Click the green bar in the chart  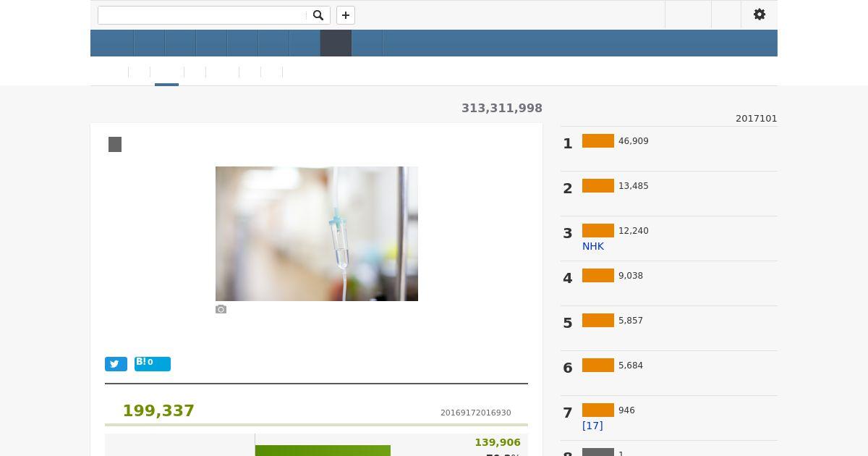coord(323,450)
